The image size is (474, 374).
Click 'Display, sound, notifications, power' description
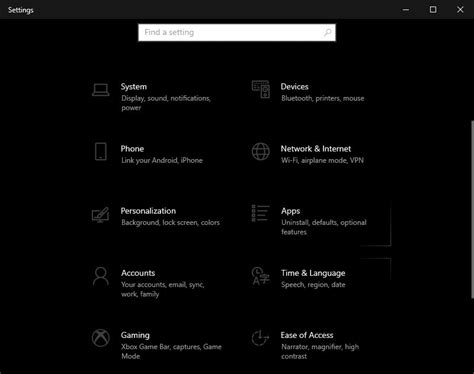(166, 103)
